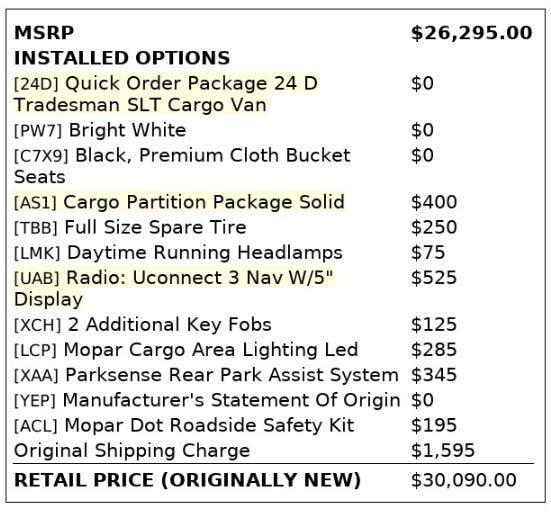551x512 pixels.
Task: Select the Full Size Spare Tire option
Action: pos(130,227)
